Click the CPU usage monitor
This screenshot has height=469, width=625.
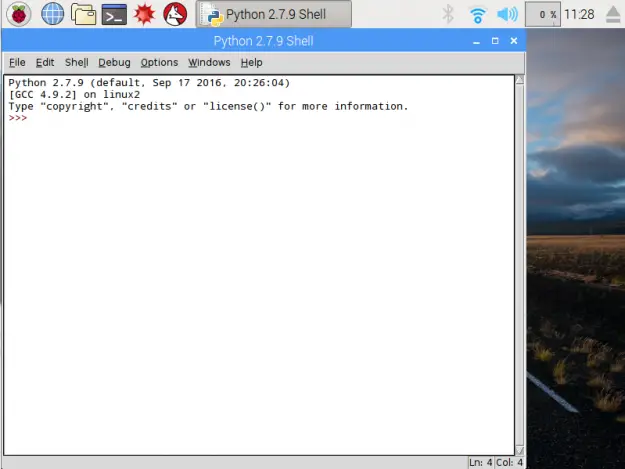(542, 14)
